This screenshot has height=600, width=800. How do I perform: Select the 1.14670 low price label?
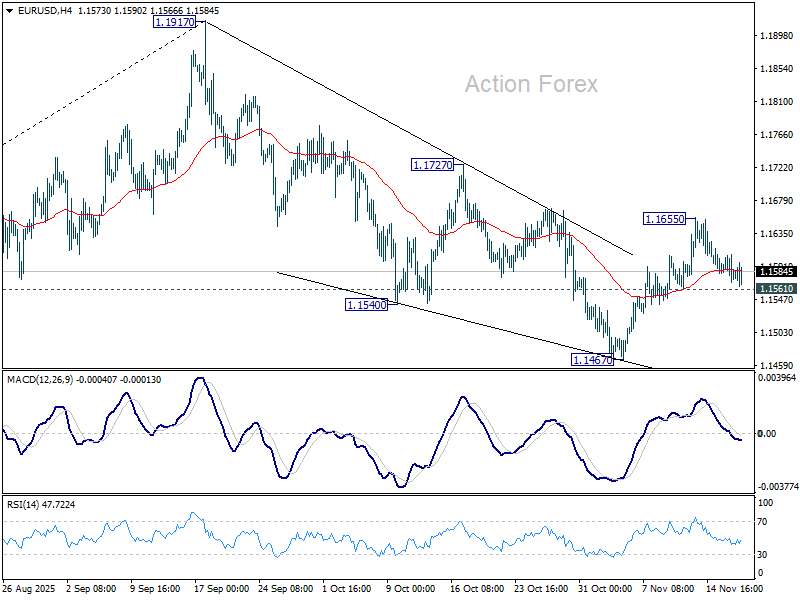click(592, 359)
